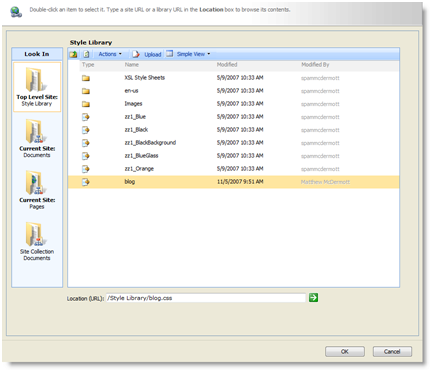Select the blog file name

click(x=130, y=182)
